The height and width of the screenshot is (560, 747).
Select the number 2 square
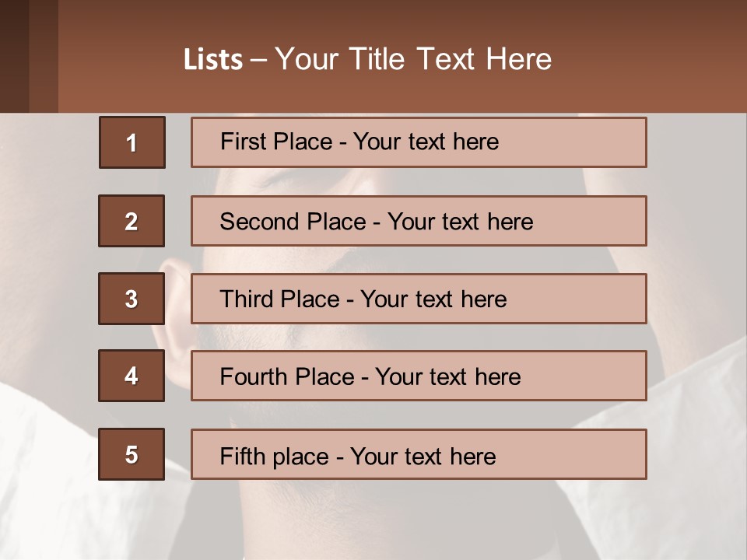pos(132,221)
